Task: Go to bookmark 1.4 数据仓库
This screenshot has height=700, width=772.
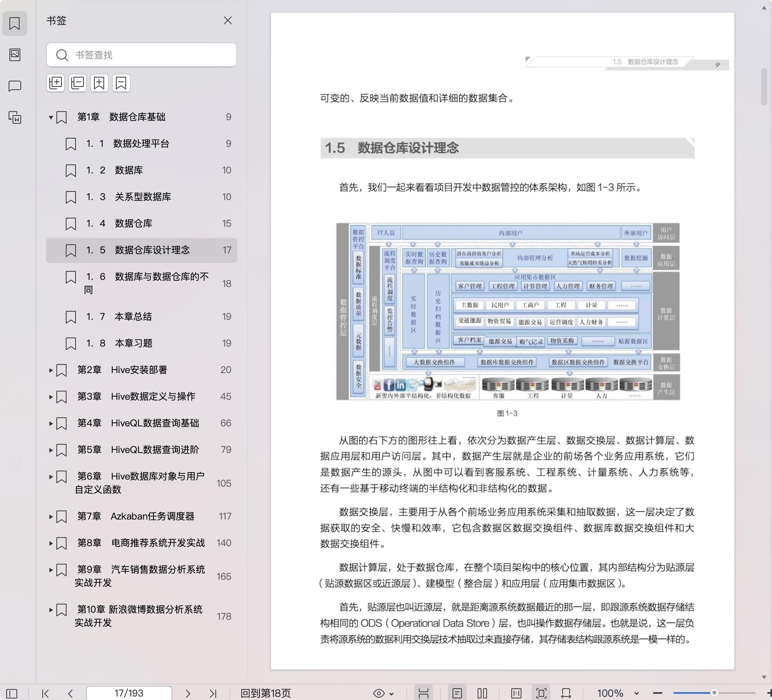Action: (142, 224)
